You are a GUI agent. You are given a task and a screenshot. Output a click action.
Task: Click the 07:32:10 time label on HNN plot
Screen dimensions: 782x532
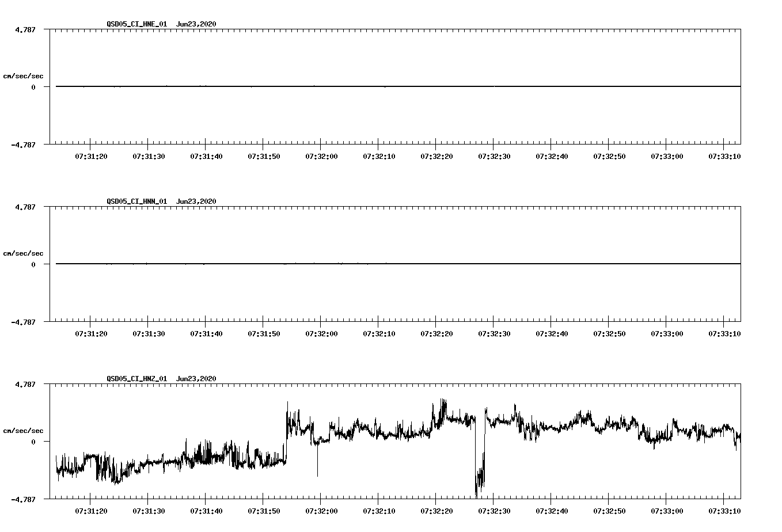click(379, 333)
